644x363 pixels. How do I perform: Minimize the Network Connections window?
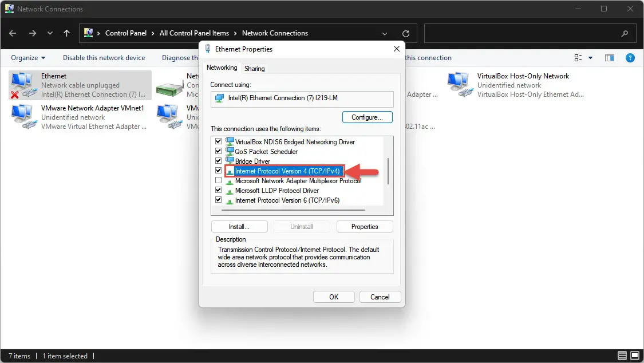point(578,9)
